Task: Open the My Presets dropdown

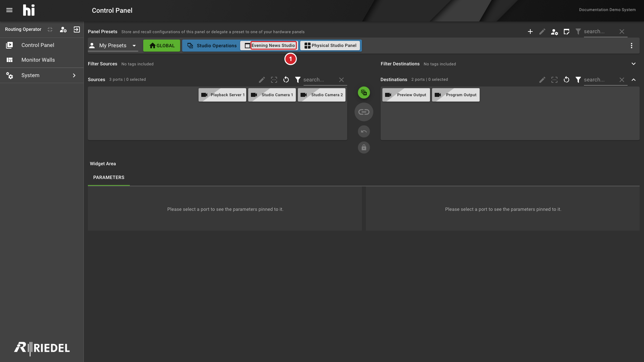Action: (113, 46)
